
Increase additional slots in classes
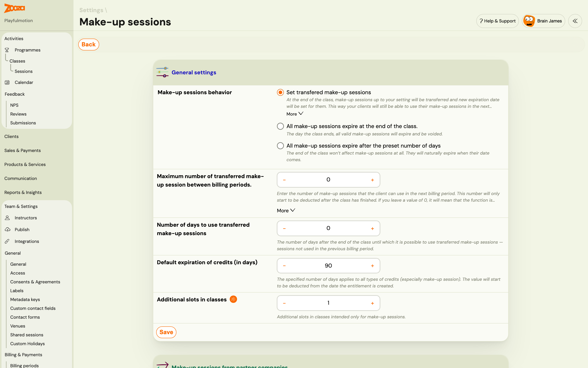(372, 303)
